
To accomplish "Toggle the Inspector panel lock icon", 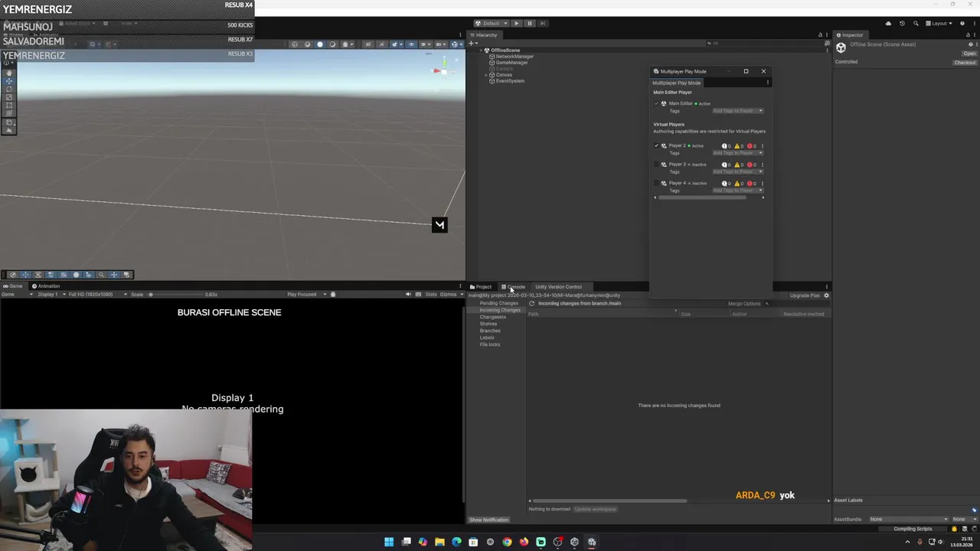I will [968, 34].
